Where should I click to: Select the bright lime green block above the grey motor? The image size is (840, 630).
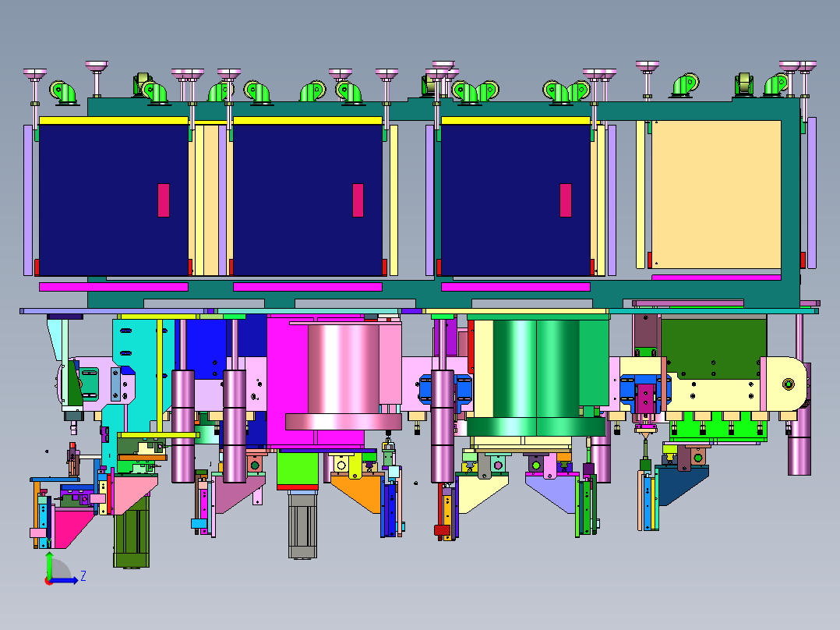tap(298, 468)
